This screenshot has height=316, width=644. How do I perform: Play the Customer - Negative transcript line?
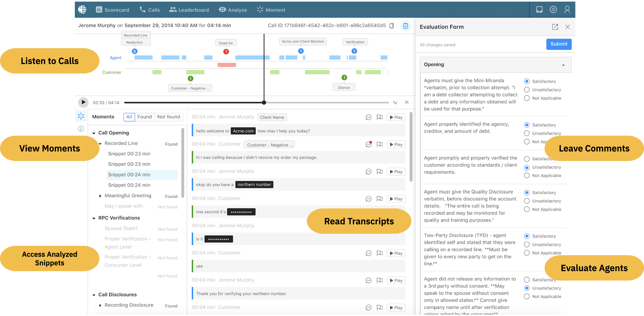396,145
